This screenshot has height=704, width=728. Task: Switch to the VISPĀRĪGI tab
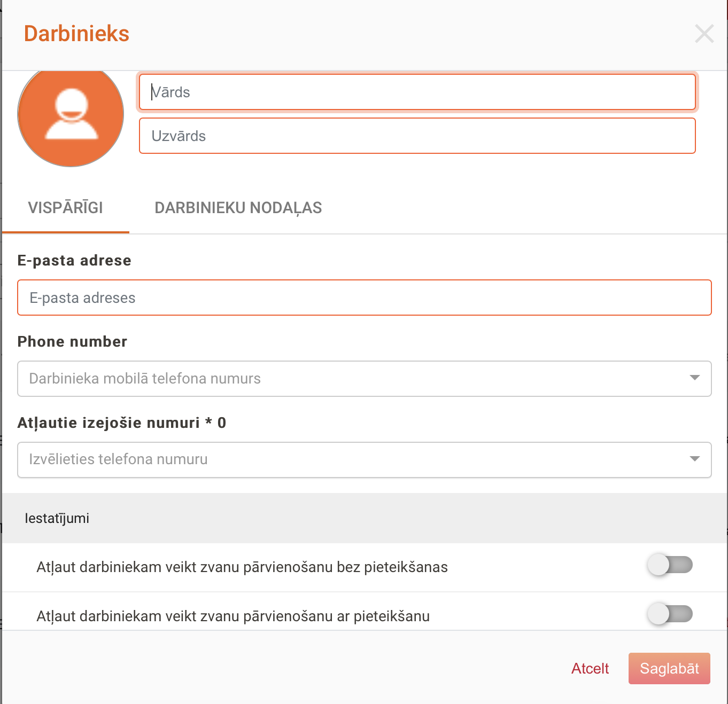coord(65,208)
